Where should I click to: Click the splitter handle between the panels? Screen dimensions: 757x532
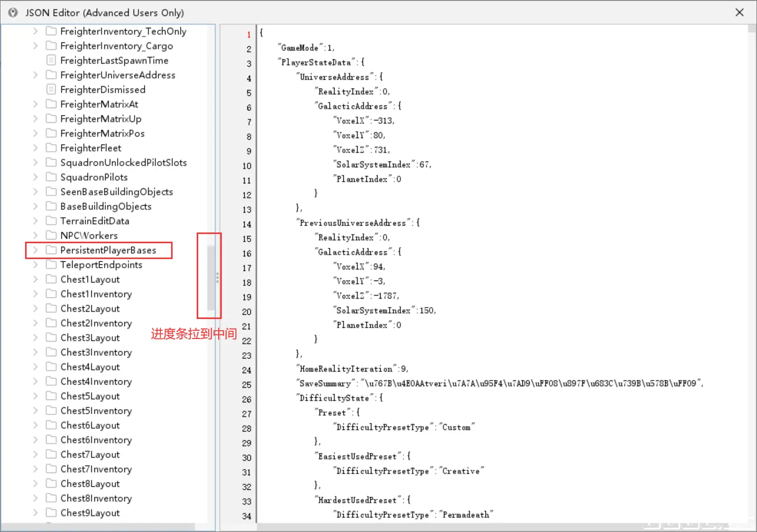[217, 278]
